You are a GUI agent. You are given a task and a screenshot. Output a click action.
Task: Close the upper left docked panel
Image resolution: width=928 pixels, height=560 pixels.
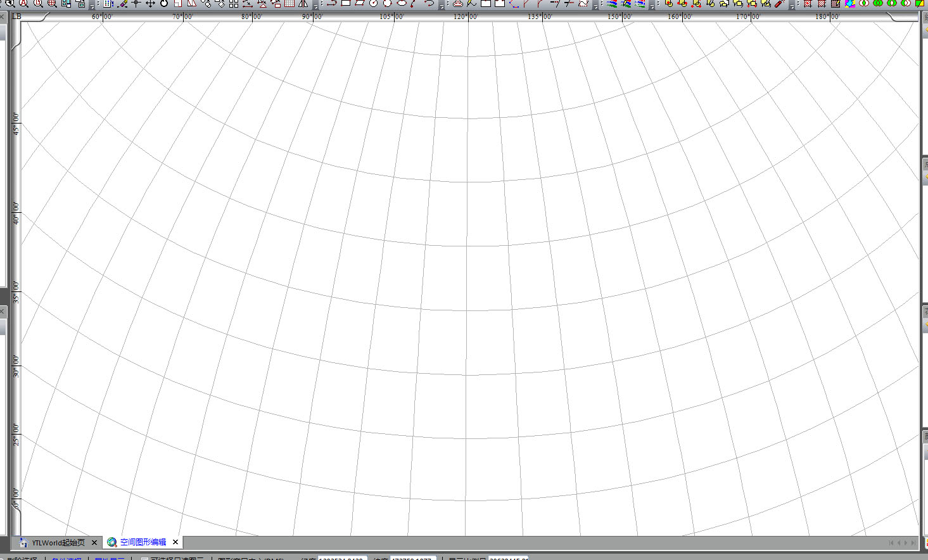coord(3,17)
